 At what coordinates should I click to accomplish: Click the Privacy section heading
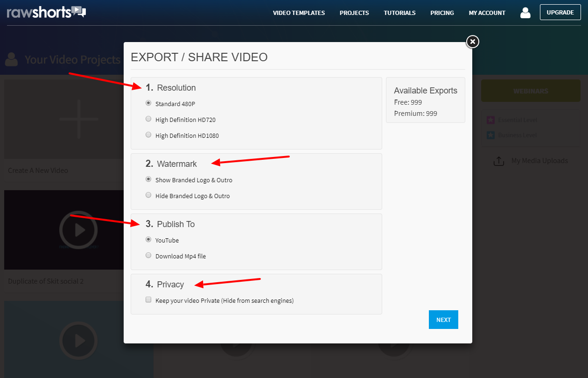(x=170, y=285)
